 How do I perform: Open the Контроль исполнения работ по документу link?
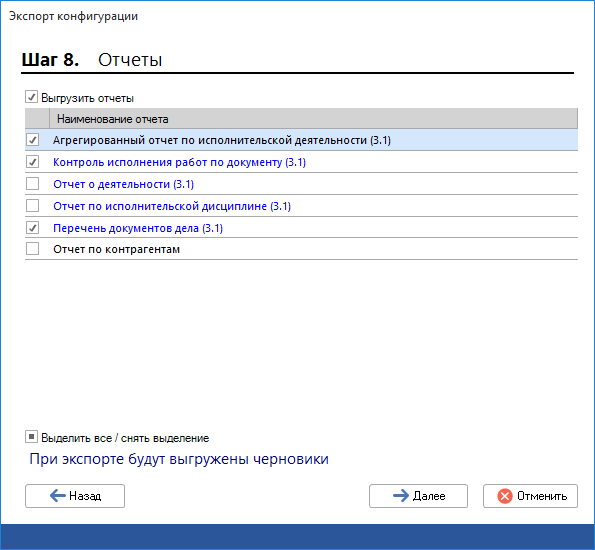pyautogui.click(x=179, y=162)
